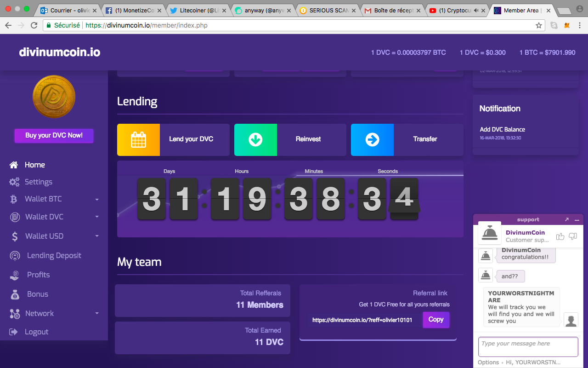Minimize the support chat widget
This screenshot has height=368, width=588.
coord(577,220)
